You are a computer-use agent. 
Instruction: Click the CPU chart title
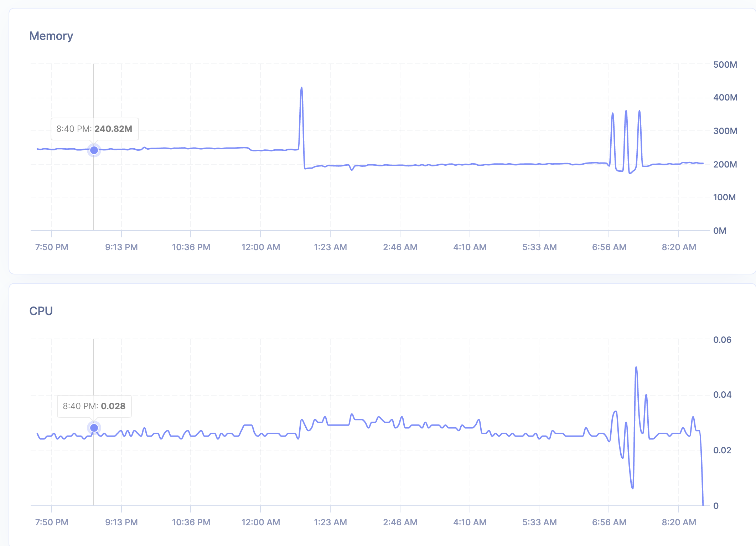41,311
